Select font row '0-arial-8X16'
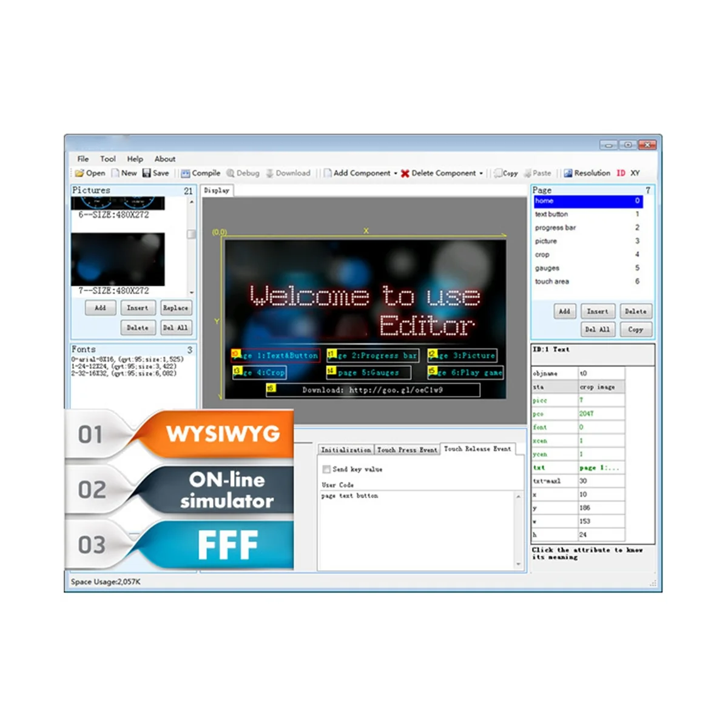This screenshot has width=728, height=728. point(127,359)
